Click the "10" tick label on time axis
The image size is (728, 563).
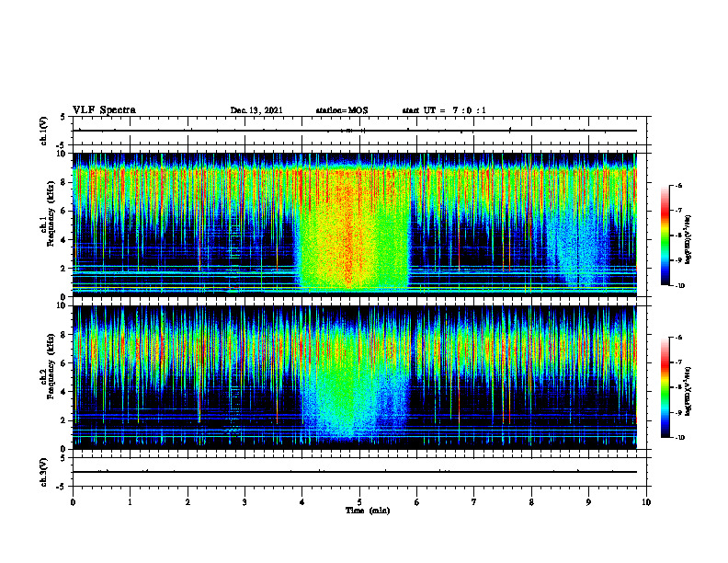(646, 502)
